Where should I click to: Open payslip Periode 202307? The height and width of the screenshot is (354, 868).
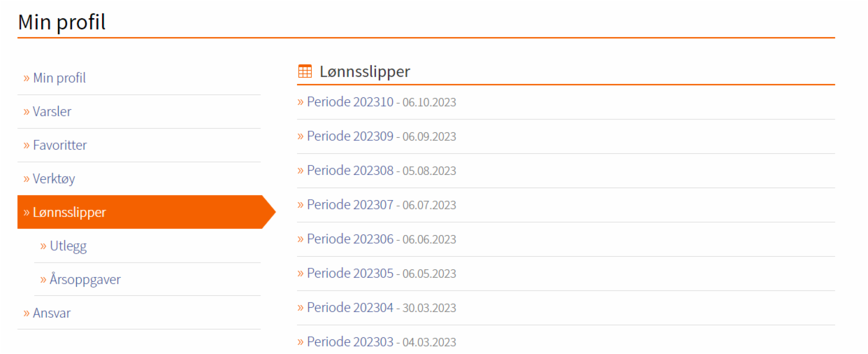pyautogui.click(x=350, y=204)
